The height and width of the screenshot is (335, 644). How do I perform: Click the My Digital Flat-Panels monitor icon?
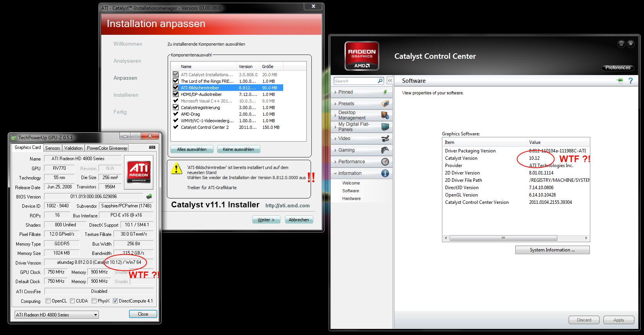(x=385, y=127)
